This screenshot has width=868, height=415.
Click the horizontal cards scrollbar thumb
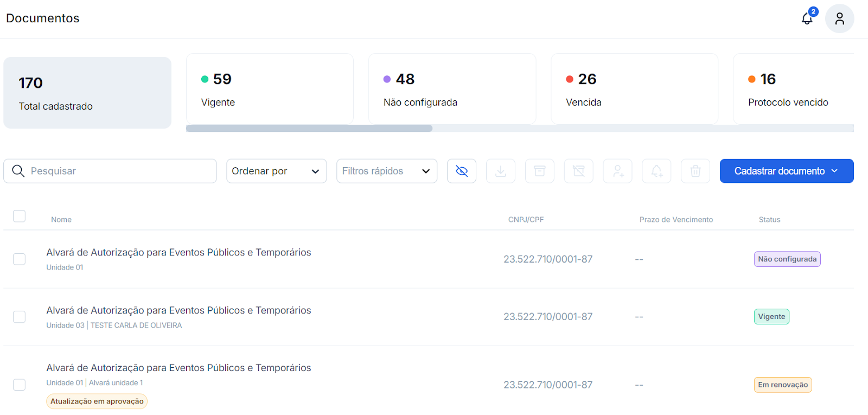(309, 129)
